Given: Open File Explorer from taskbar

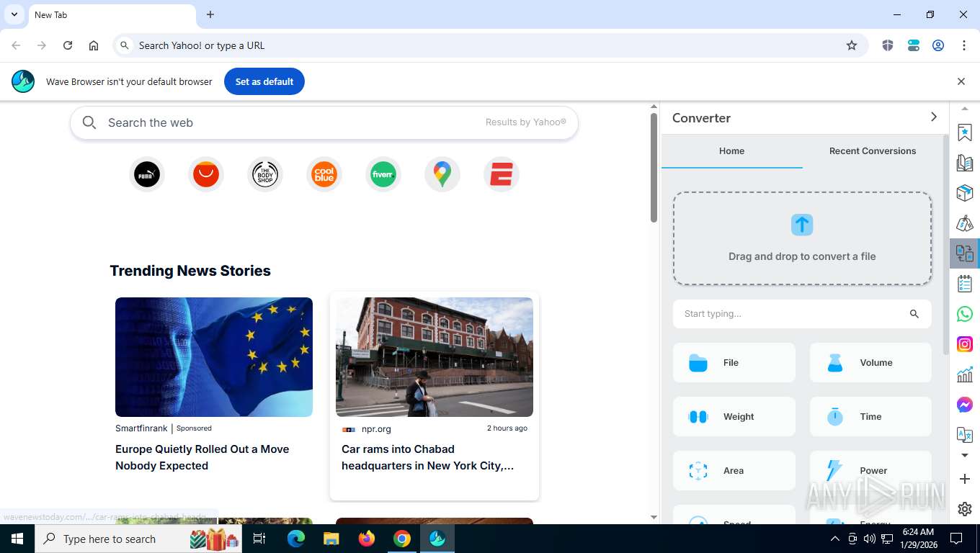Looking at the screenshot, I should tap(331, 539).
